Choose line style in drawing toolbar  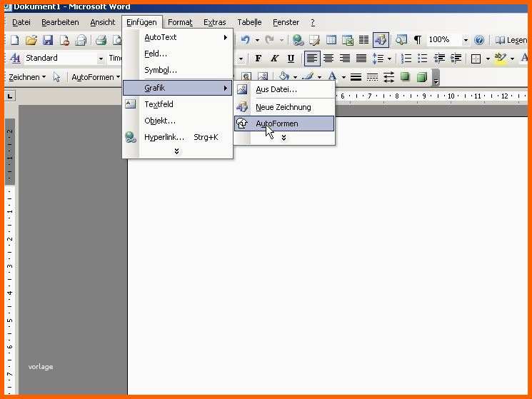pos(356,77)
